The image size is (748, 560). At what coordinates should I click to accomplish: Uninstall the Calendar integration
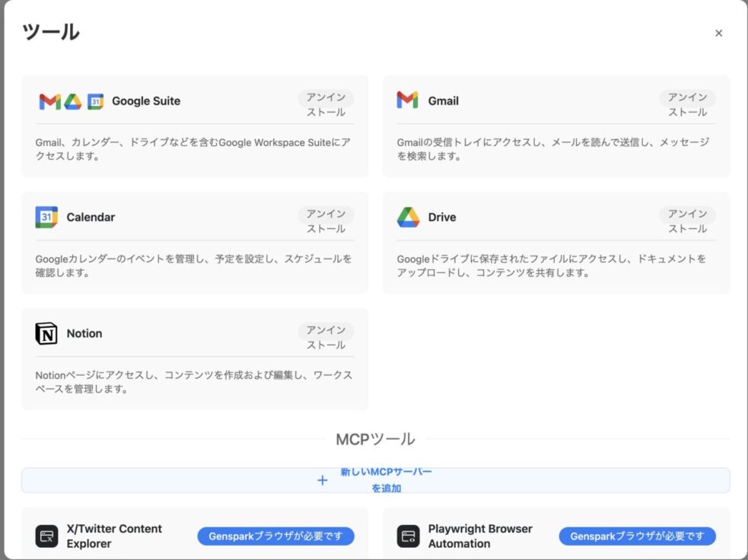[x=326, y=221]
